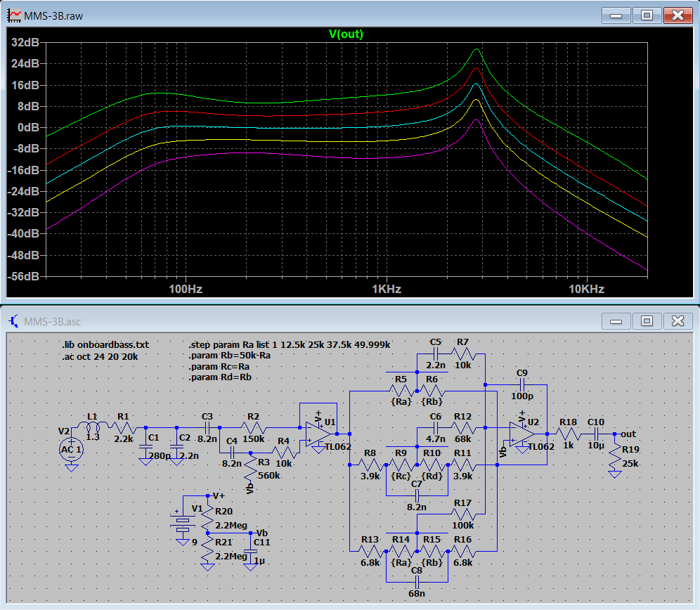Select the R17 100k resistor symbol
The height and width of the screenshot is (610, 700).
pos(463,514)
